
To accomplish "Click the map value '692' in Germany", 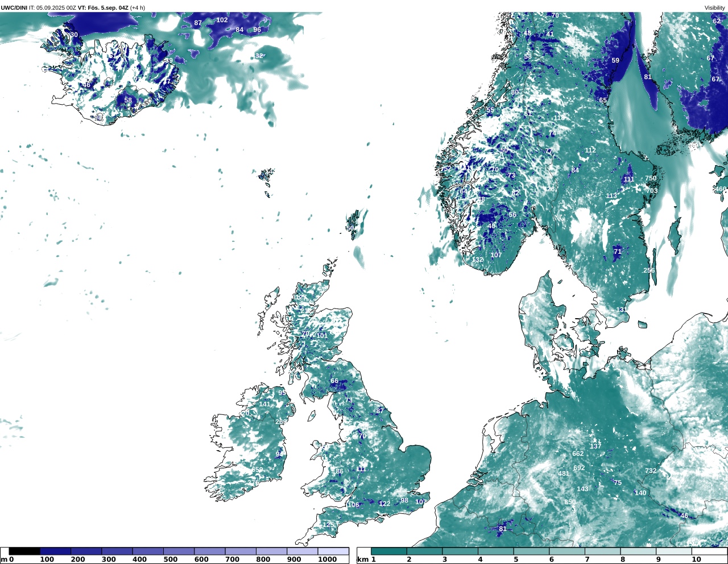I will pos(579,468).
